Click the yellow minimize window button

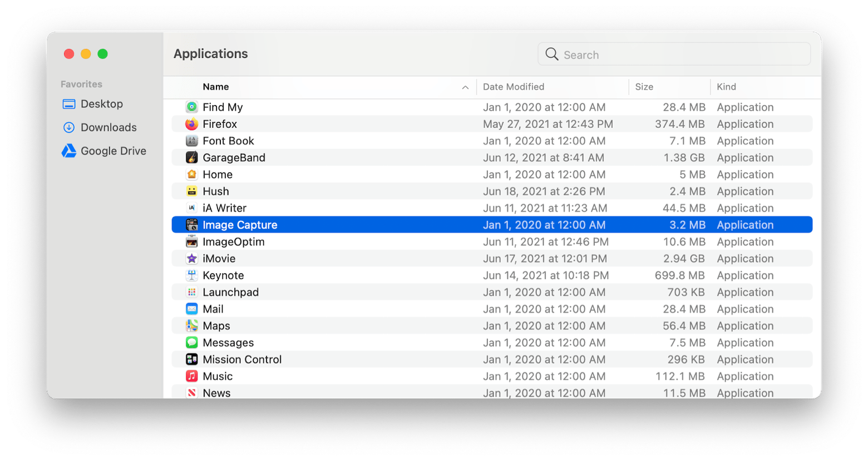(x=86, y=54)
